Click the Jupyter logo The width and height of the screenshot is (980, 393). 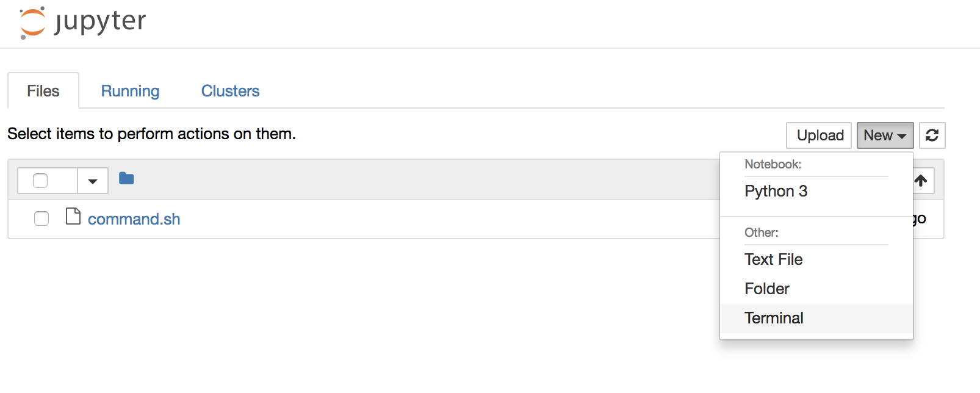[x=82, y=23]
